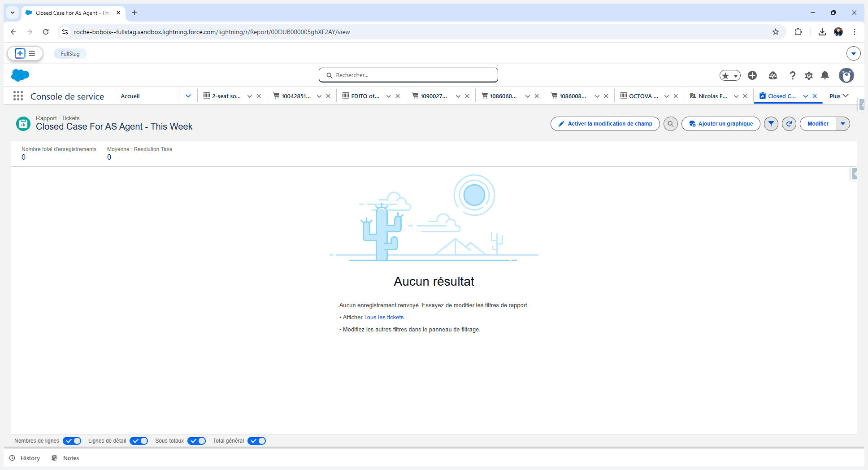
Task: Click the browser address bar URL
Action: 212,32
